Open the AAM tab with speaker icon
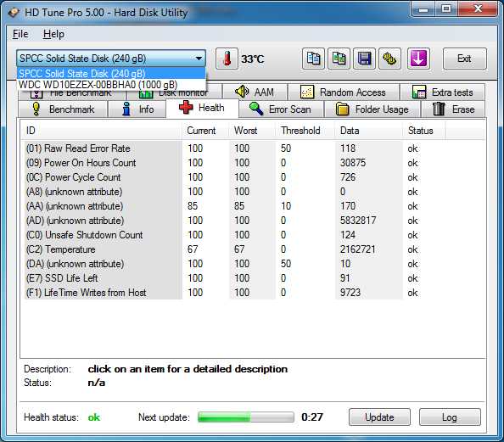The image size is (504, 442). click(255, 92)
